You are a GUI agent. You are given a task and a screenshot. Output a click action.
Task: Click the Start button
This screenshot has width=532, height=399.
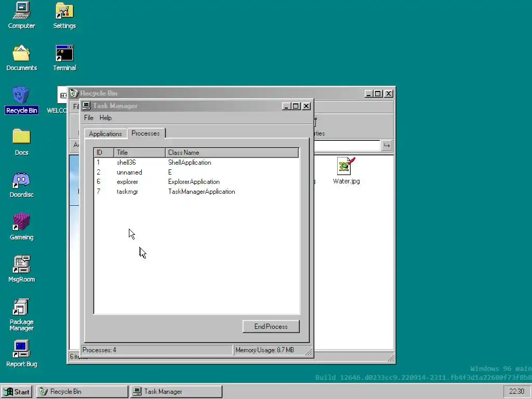pos(17,392)
